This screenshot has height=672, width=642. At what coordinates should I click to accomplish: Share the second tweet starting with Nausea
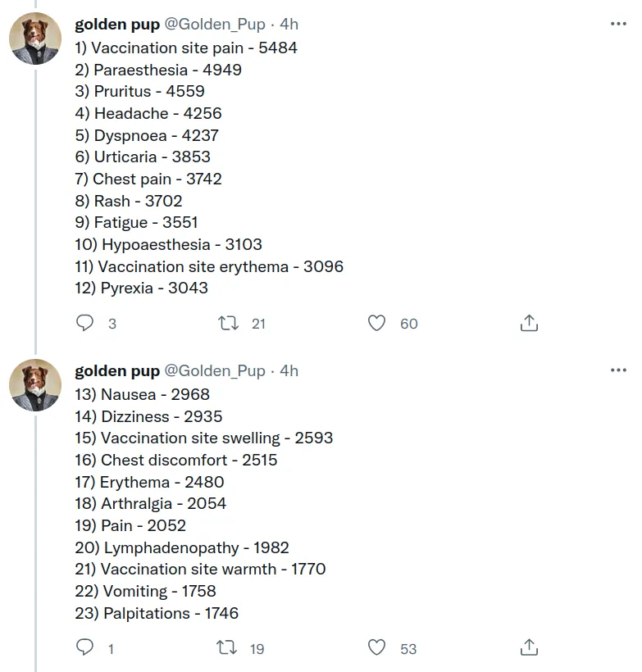coord(529,647)
